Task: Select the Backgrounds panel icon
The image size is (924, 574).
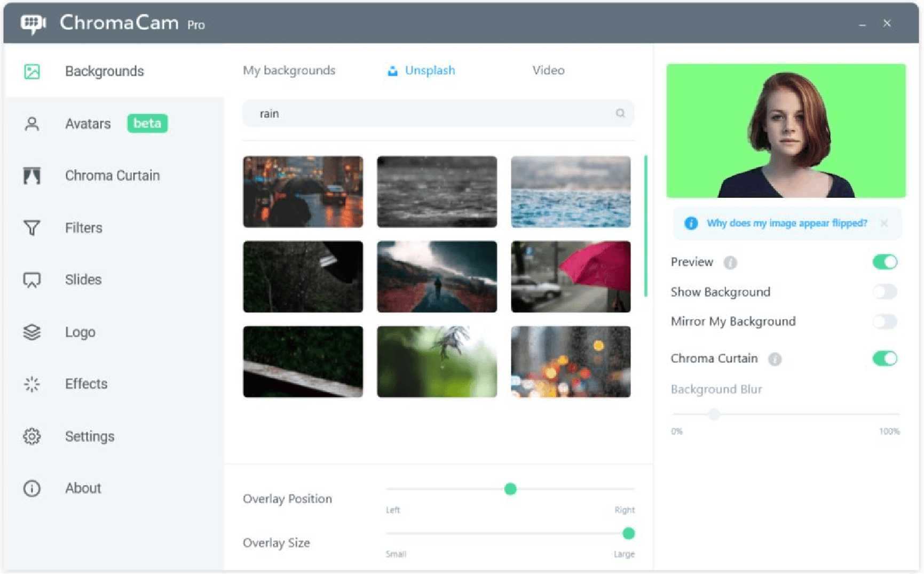Action: pos(31,71)
